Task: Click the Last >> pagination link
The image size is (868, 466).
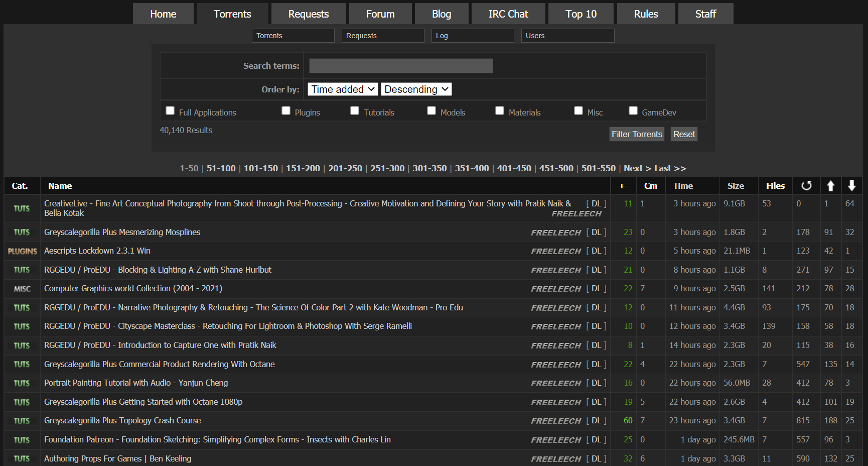Action: (x=670, y=168)
